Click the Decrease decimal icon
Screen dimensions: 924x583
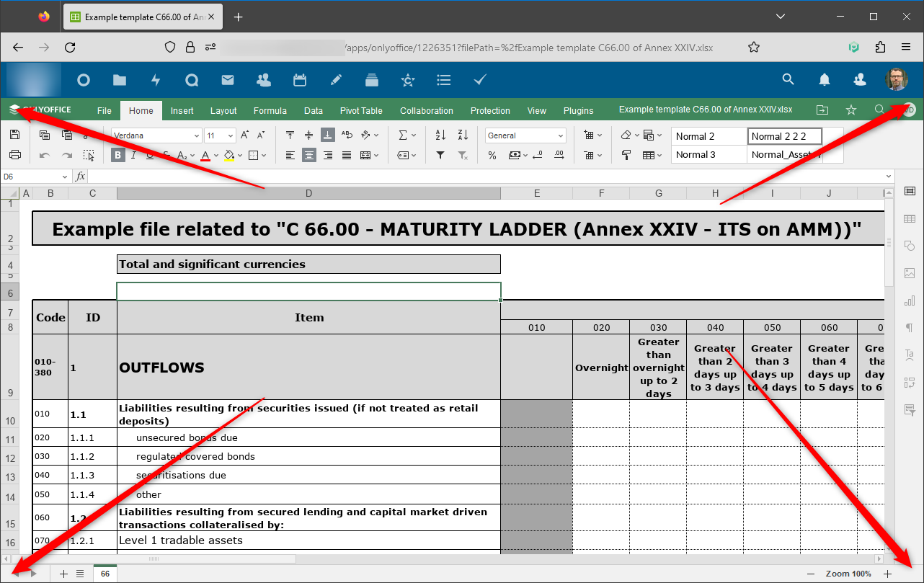[539, 155]
